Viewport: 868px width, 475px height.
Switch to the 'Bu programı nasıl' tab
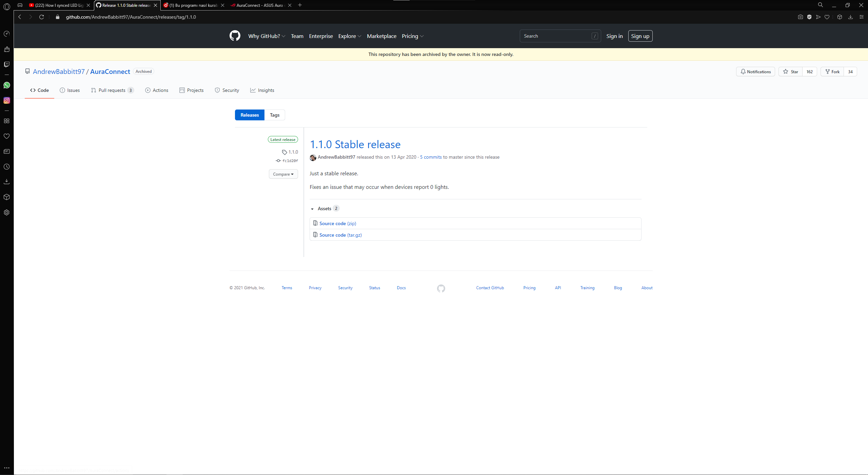coord(193,5)
